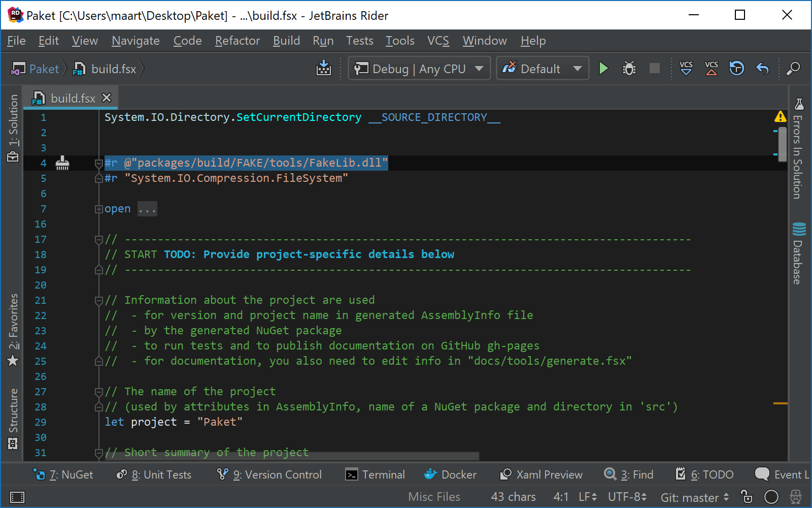Open the Xaml Preview tool window
Screen dimensions: 812x508
pyautogui.click(x=541, y=474)
